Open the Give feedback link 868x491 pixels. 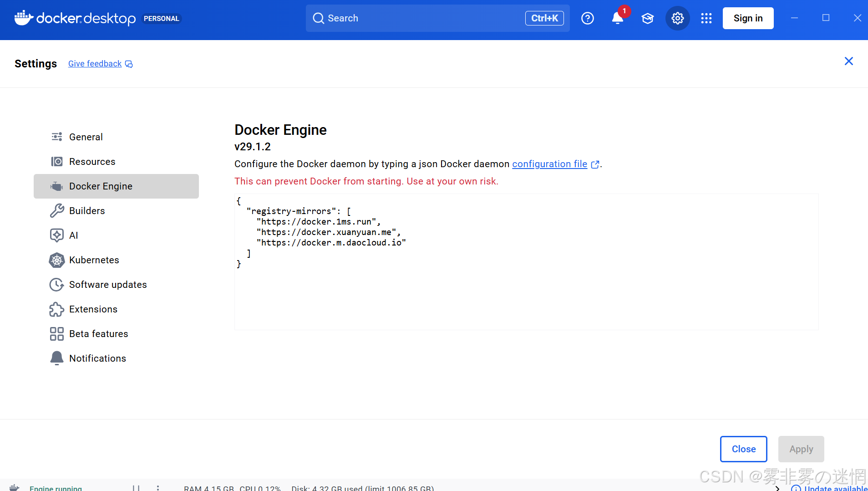[100, 64]
